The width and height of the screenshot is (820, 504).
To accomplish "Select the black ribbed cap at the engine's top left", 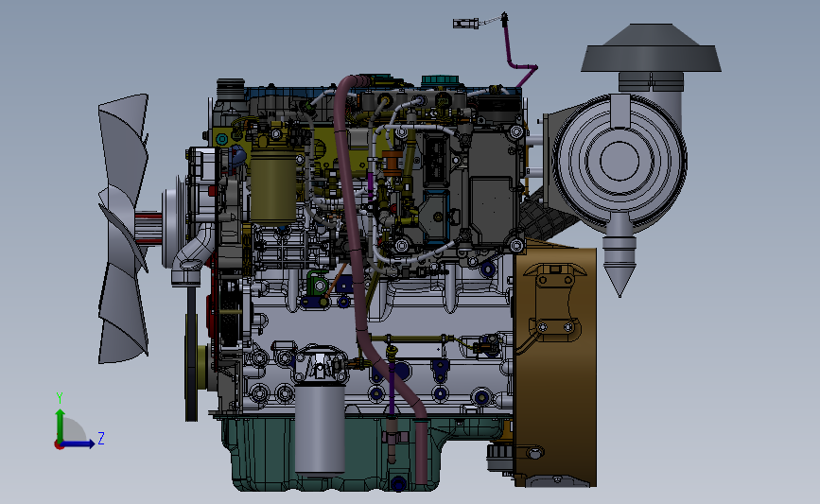I will click(231, 89).
